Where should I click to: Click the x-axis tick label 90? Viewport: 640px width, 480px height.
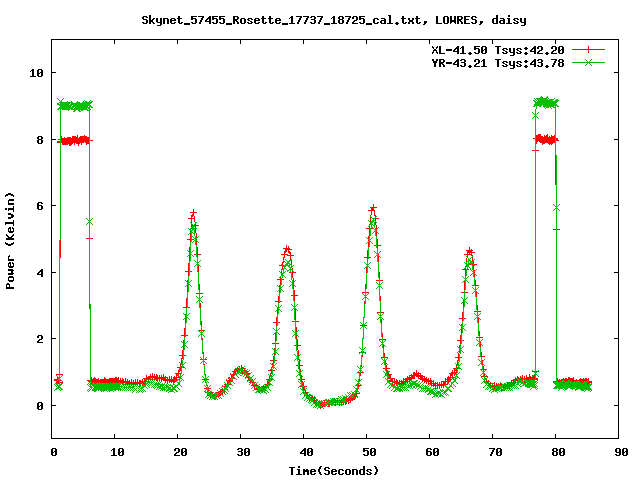(x=621, y=452)
